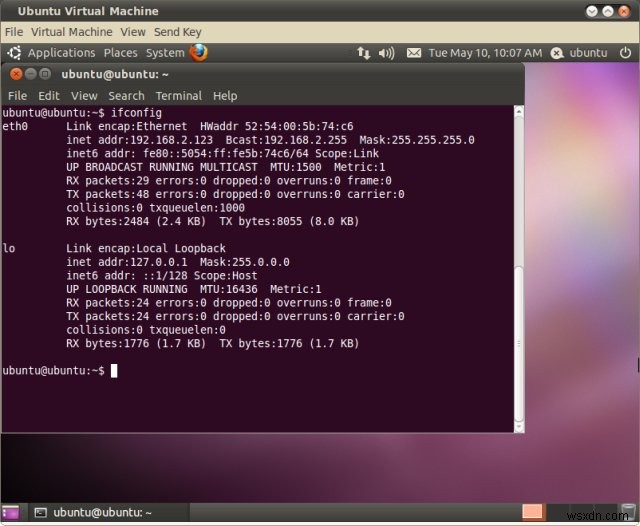This screenshot has height=526, width=640.
Task: Open the terminal View menu
Action: coord(84,96)
